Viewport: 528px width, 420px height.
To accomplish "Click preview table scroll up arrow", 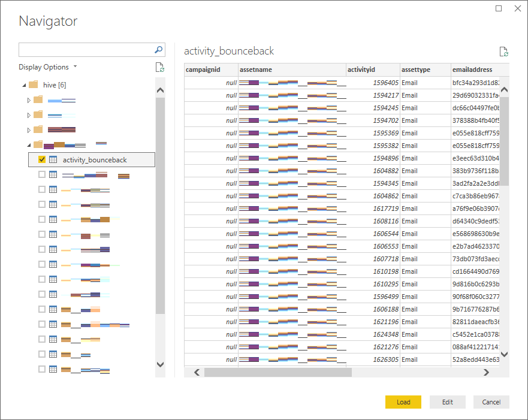I will [504, 89].
